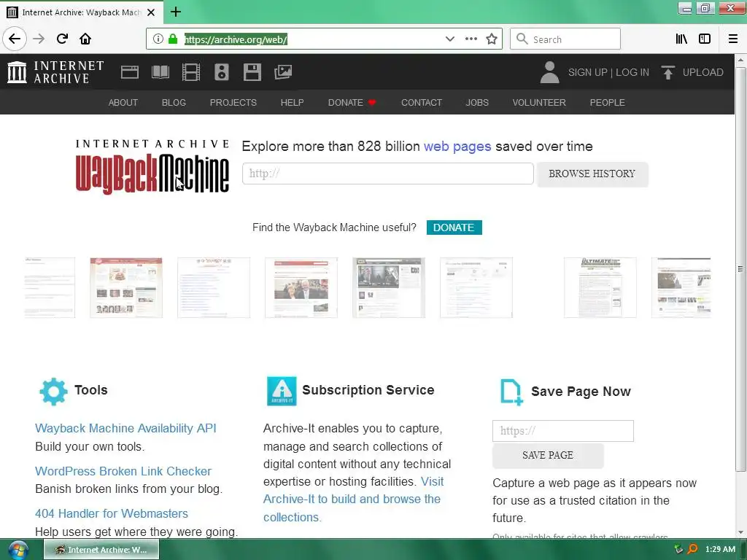The width and height of the screenshot is (747, 560).
Task: Open the PEOPLE menu item
Action: tap(608, 102)
